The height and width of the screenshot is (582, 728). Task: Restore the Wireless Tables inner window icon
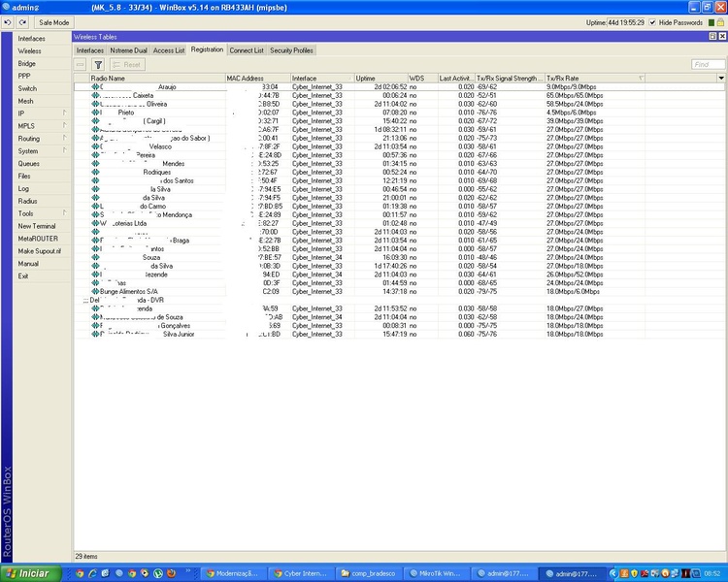pos(713,36)
